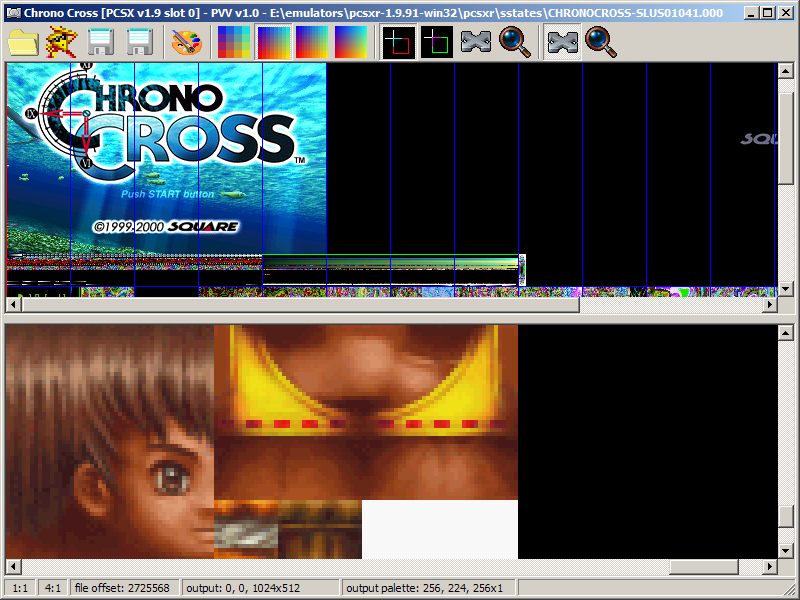Click the yellow star character sprite icon
The image size is (800, 600).
[x=62, y=42]
